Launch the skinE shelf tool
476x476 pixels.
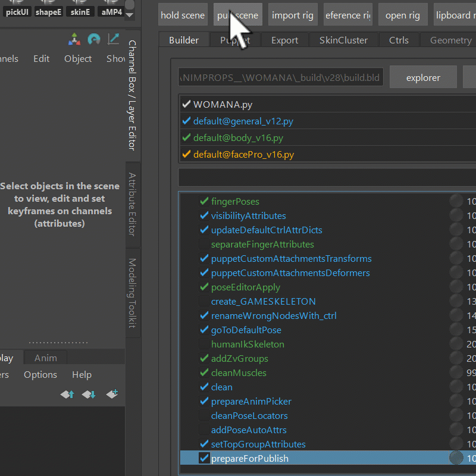click(80, 8)
